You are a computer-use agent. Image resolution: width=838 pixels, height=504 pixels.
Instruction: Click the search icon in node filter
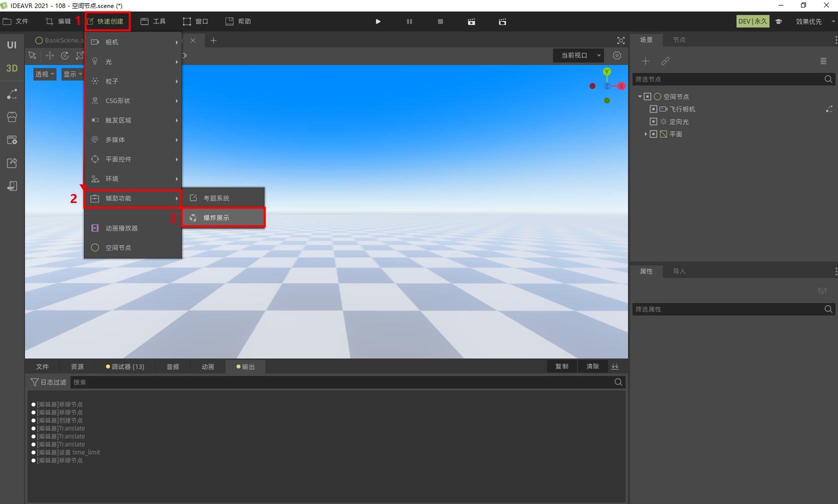(x=828, y=79)
